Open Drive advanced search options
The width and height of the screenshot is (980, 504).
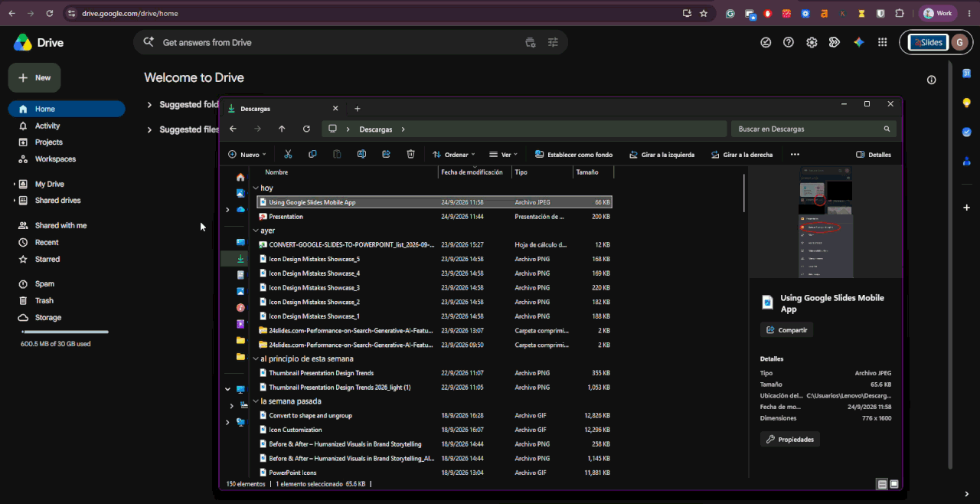[x=553, y=43]
